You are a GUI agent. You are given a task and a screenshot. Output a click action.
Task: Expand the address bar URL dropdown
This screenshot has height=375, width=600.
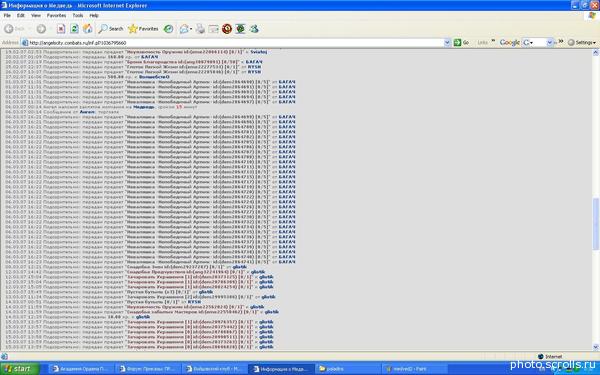point(447,42)
